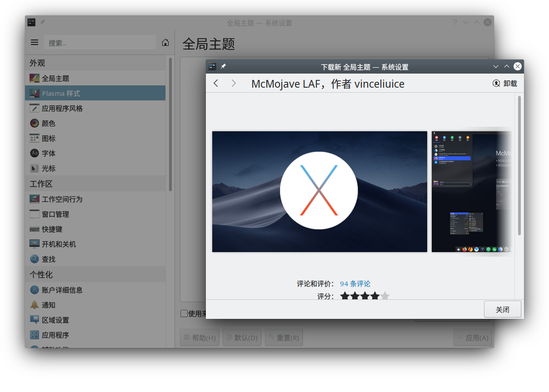Image resolution: width=549 pixels, height=392 pixels.
Task: Open the 94 条评论 reviews link
Action: coord(355,283)
